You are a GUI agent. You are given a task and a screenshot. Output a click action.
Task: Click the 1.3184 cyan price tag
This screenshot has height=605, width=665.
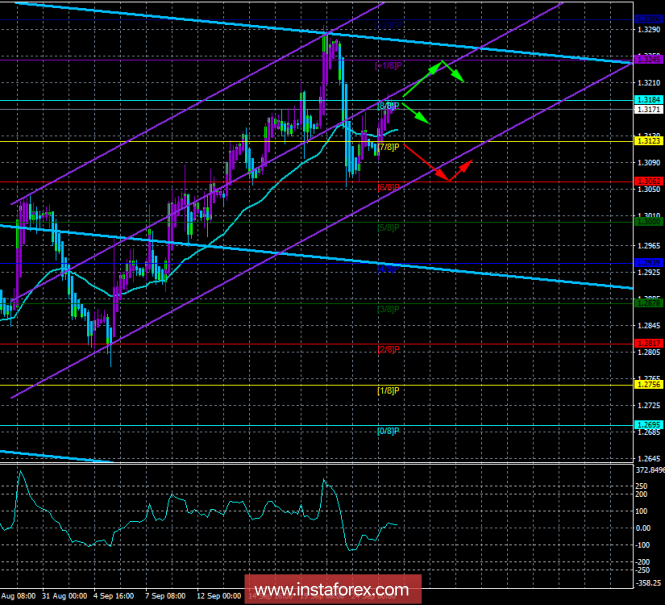click(x=647, y=100)
